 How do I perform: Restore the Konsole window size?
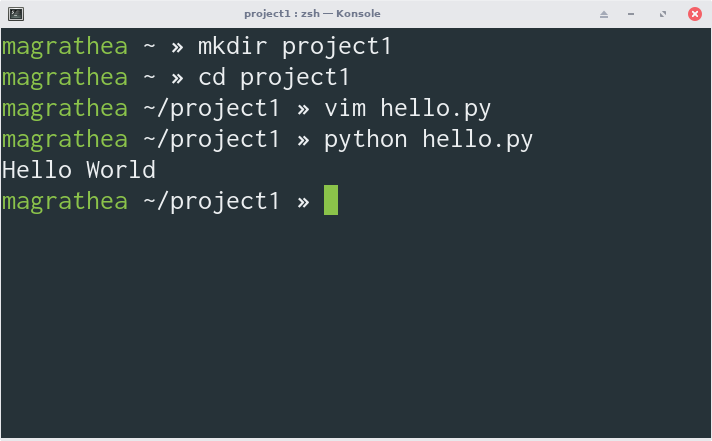point(663,14)
